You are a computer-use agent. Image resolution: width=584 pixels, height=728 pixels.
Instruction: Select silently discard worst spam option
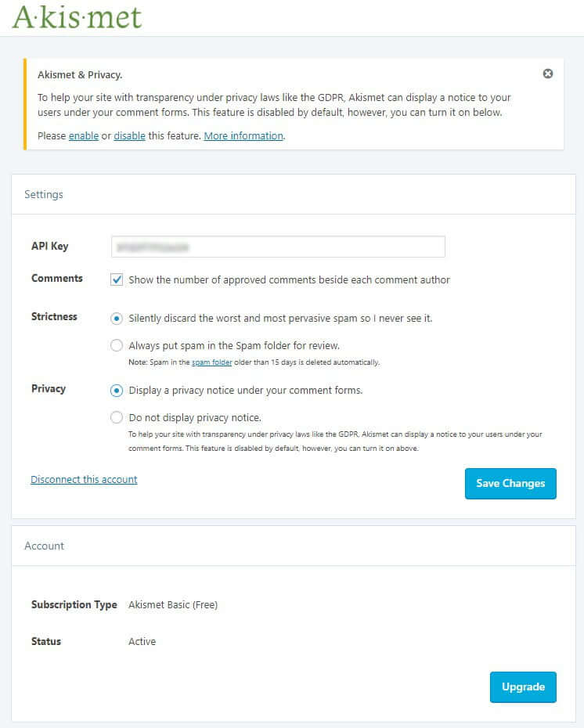pos(117,319)
